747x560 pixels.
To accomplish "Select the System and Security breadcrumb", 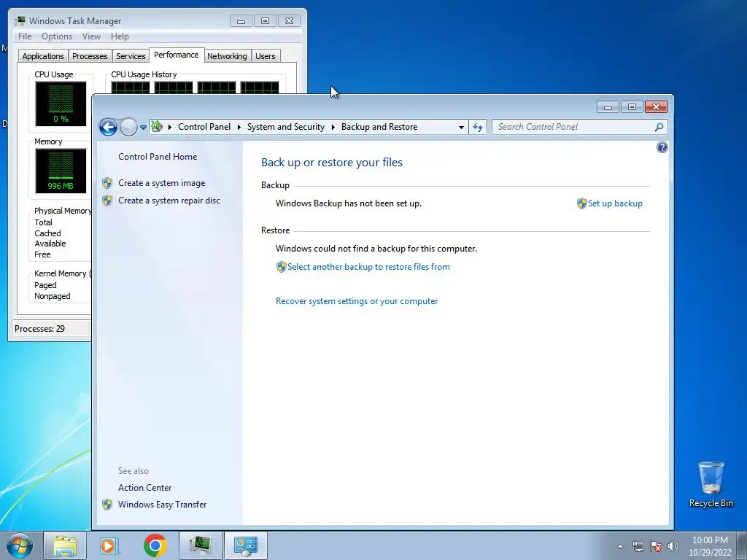I will pos(286,127).
